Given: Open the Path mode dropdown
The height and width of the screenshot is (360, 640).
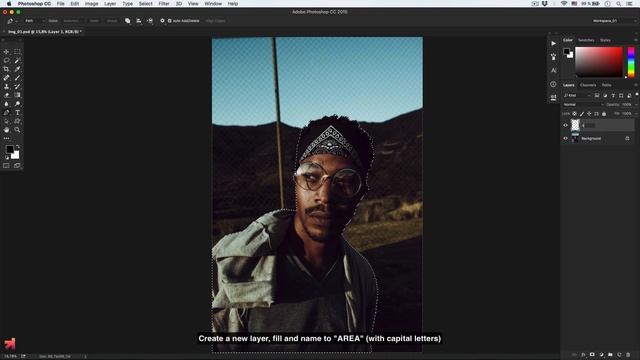Looking at the screenshot, I should pos(34,21).
